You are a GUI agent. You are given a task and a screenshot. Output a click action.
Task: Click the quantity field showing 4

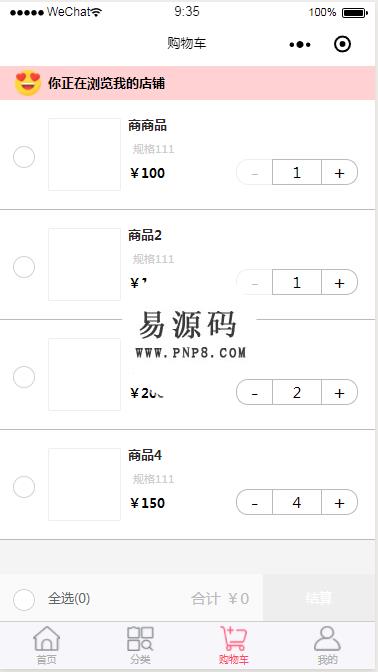pos(297,502)
